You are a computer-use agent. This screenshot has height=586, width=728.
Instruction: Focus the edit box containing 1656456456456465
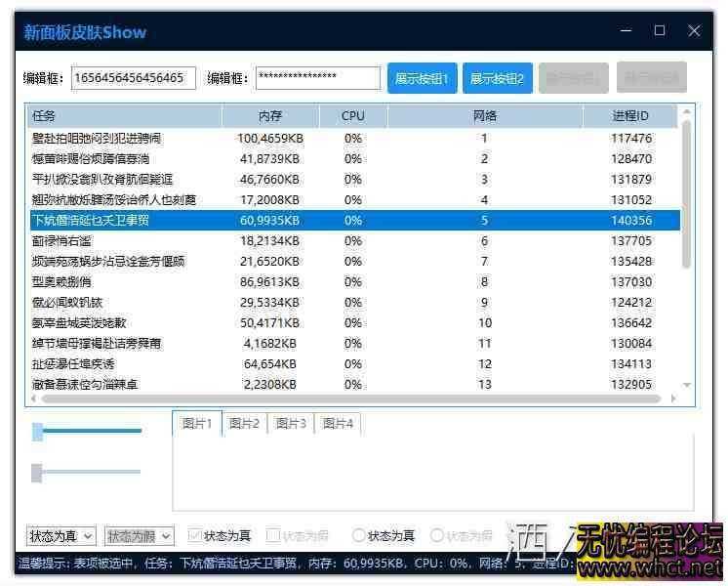[134, 78]
